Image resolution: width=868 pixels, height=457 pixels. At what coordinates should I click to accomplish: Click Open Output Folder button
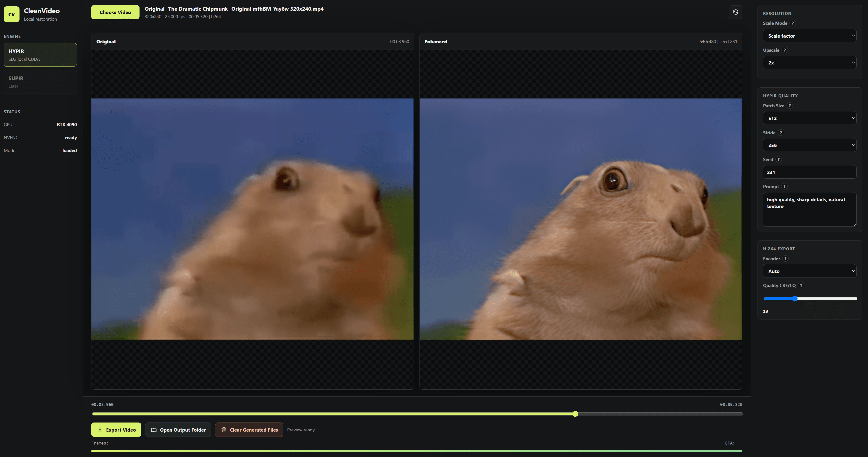[178, 430]
